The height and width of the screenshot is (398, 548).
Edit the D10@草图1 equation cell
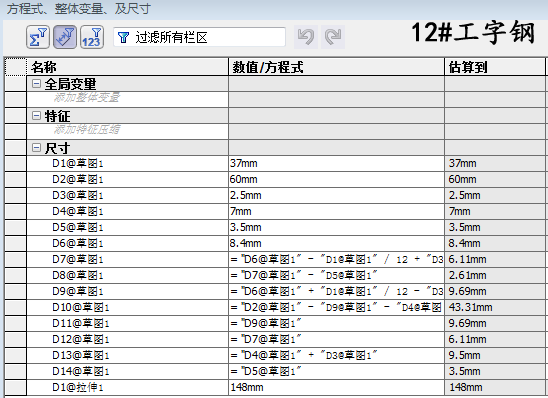[337, 308]
